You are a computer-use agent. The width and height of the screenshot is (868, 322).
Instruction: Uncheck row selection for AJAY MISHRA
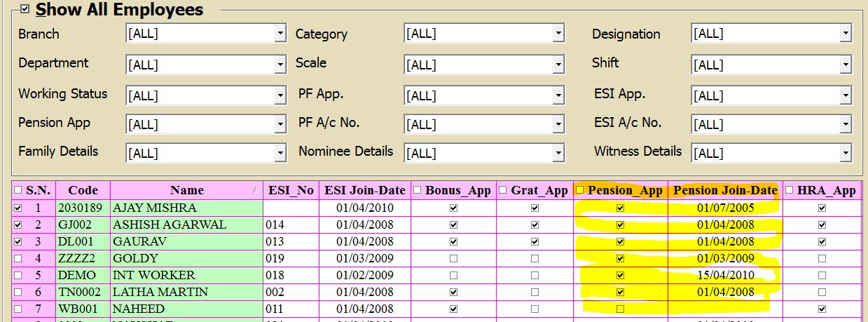18,208
